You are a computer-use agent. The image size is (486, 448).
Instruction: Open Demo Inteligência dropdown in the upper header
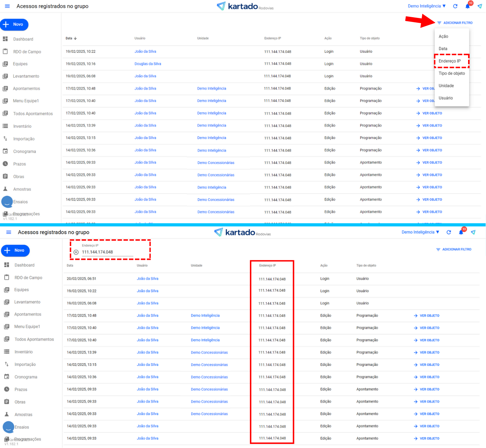[x=427, y=6]
